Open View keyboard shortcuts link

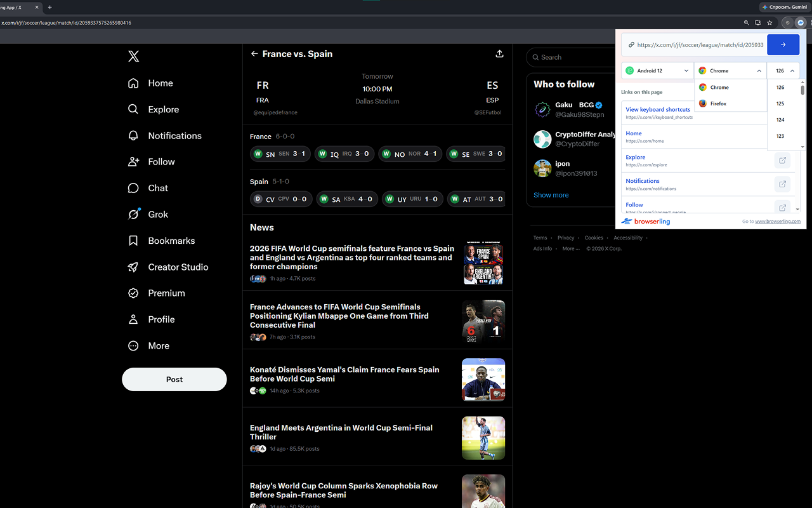tap(658, 110)
